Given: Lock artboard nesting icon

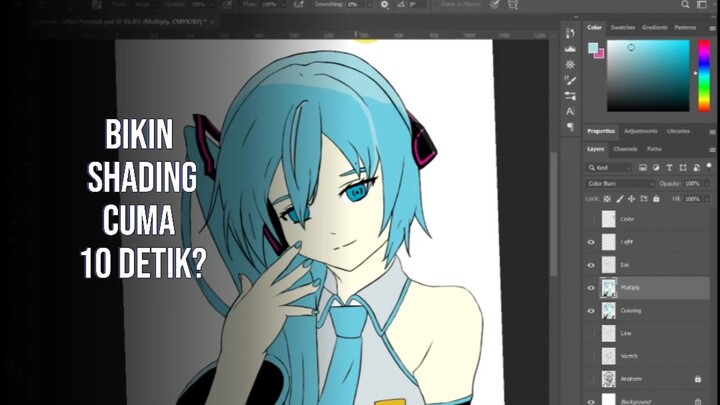Looking at the screenshot, I should (644, 199).
